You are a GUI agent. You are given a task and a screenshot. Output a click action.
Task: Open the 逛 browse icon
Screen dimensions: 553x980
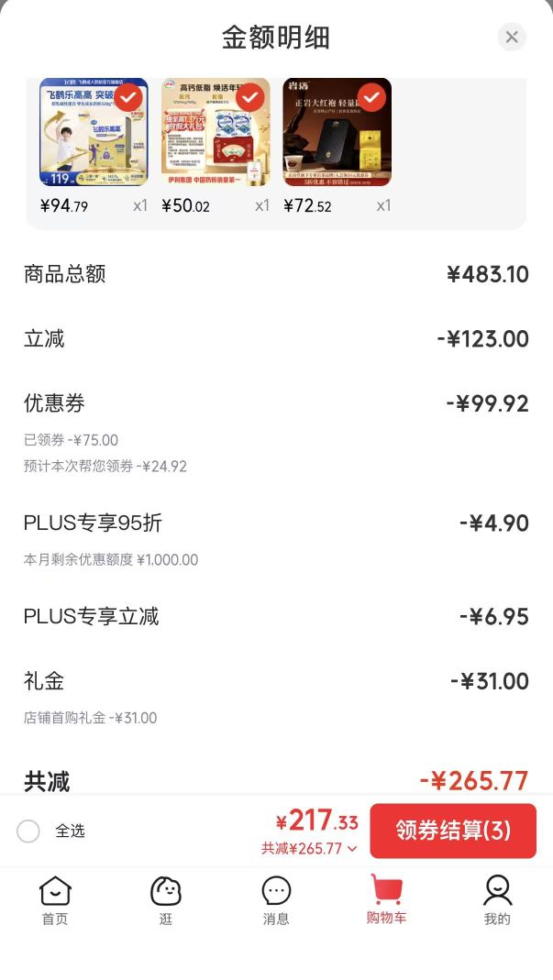[x=166, y=900]
